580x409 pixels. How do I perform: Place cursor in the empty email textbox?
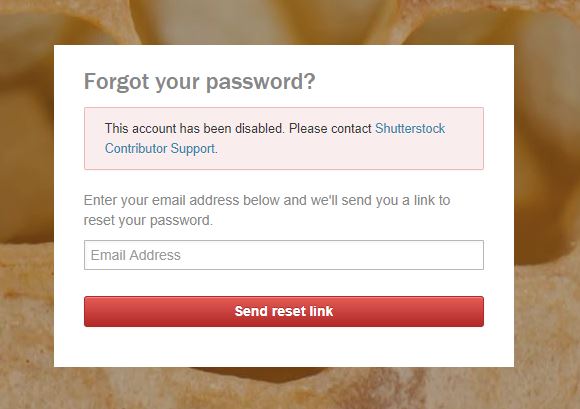click(x=284, y=255)
